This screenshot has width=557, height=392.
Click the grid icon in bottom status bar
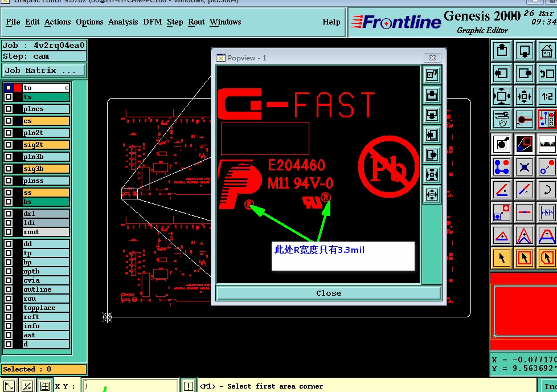[45, 386]
